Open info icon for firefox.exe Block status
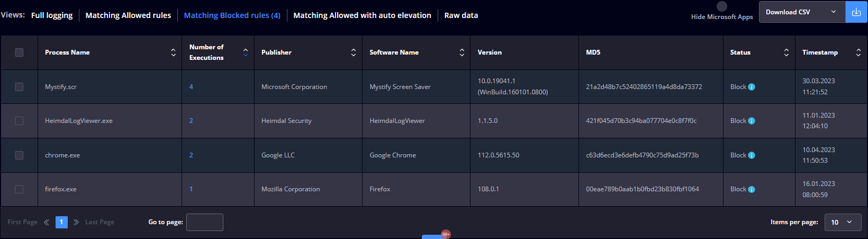 click(x=752, y=189)
